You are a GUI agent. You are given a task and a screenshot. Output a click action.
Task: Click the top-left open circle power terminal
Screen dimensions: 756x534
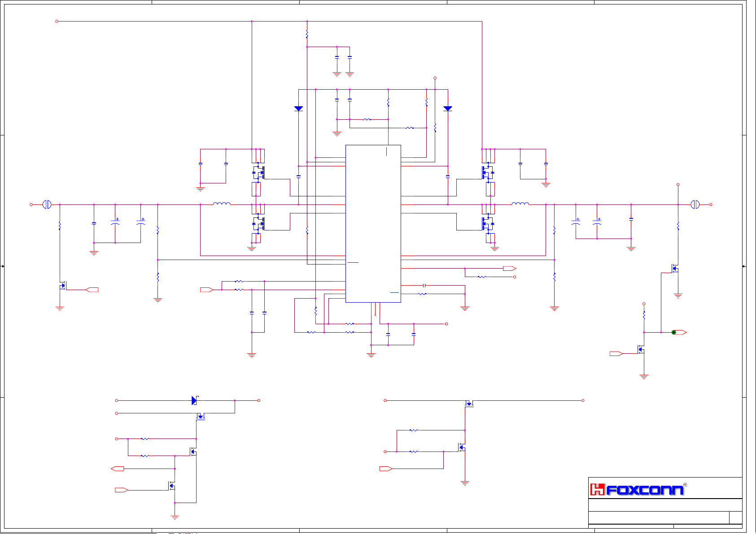click(57, 21)
